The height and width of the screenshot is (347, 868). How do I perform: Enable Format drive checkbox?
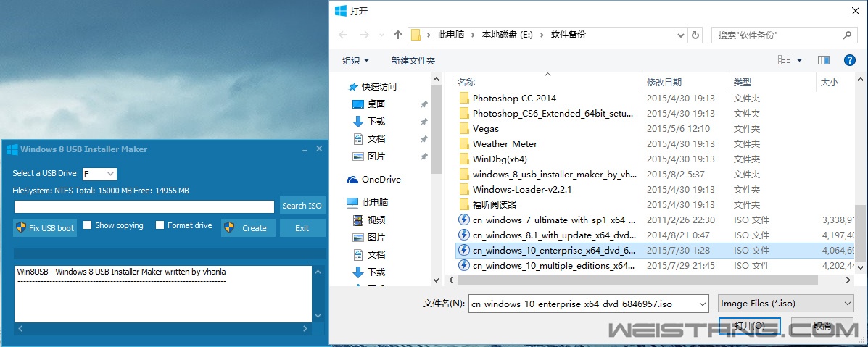coord(160,225)
